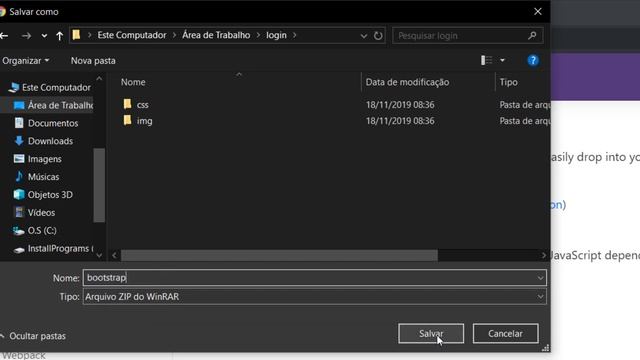Click the Documentos icon
640x360 pixels.
19,123
